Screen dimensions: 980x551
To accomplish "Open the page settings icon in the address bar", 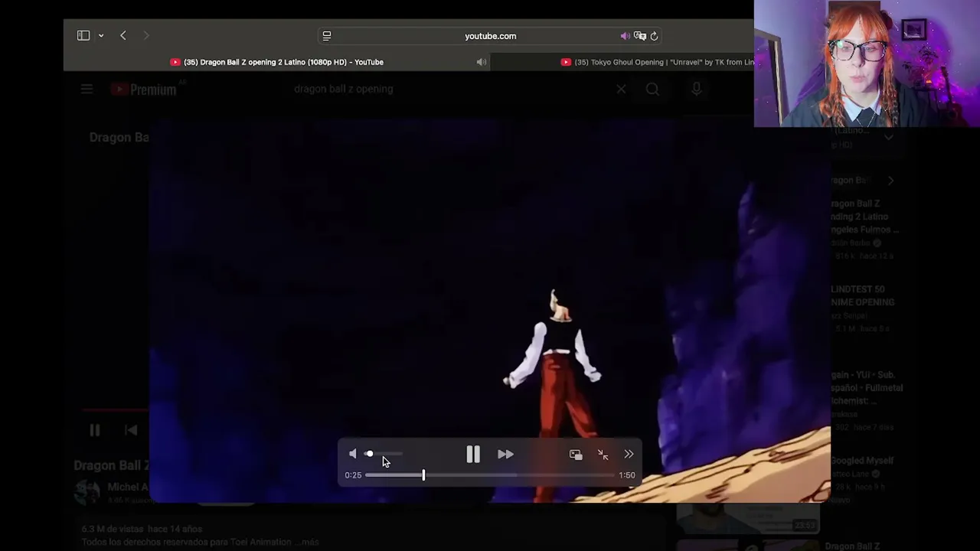I will [327, 35].
